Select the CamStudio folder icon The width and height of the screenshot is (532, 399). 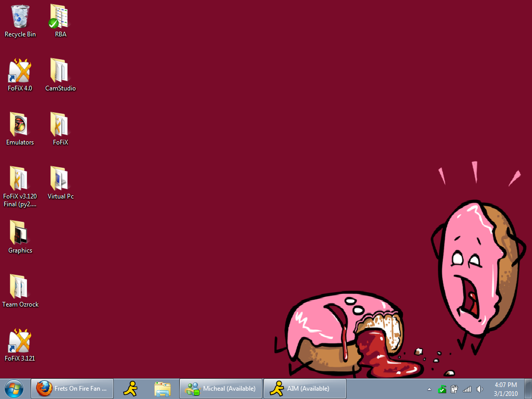pyautogui.click(x=59, y=71)
